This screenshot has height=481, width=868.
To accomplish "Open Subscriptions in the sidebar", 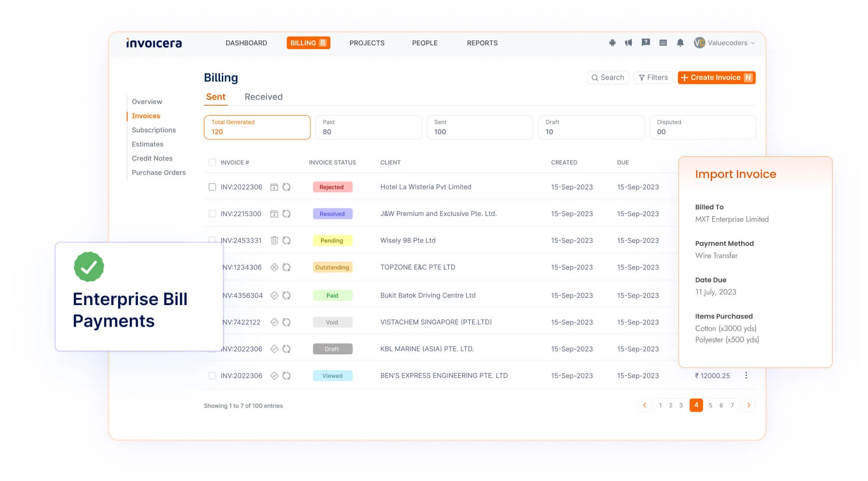I will click(154, 130).
